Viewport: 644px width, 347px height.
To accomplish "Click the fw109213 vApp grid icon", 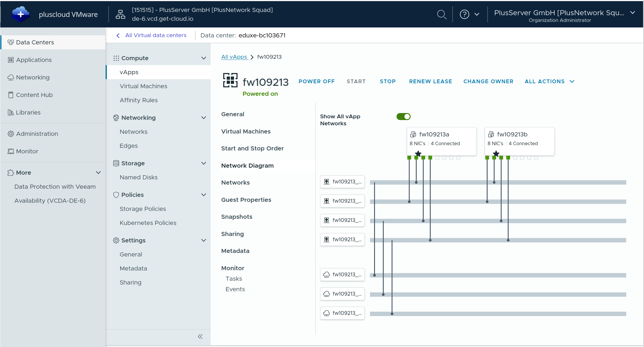I will coord(230,80).
